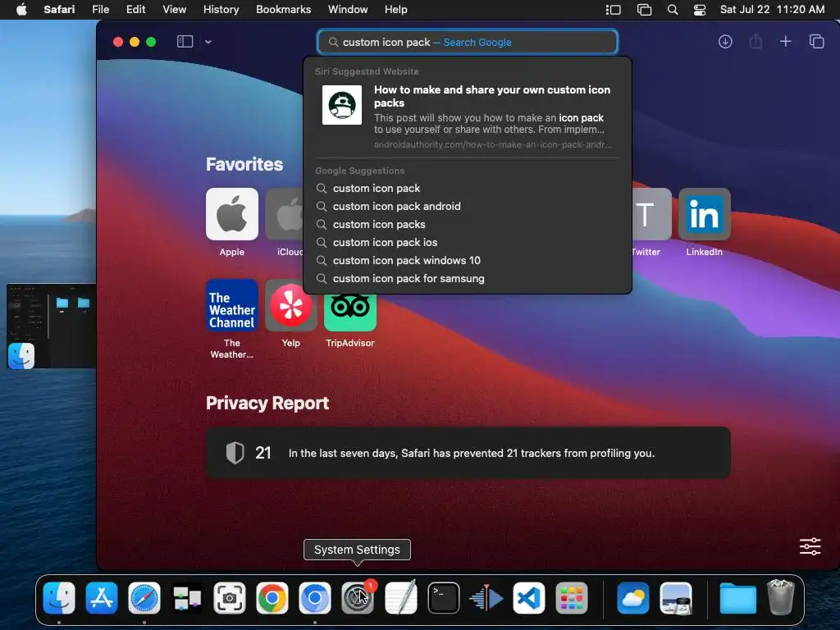Open the Help menu
The width and height of the screenshot is (840, 630).
pyautogui.click(x=396, y=9)
